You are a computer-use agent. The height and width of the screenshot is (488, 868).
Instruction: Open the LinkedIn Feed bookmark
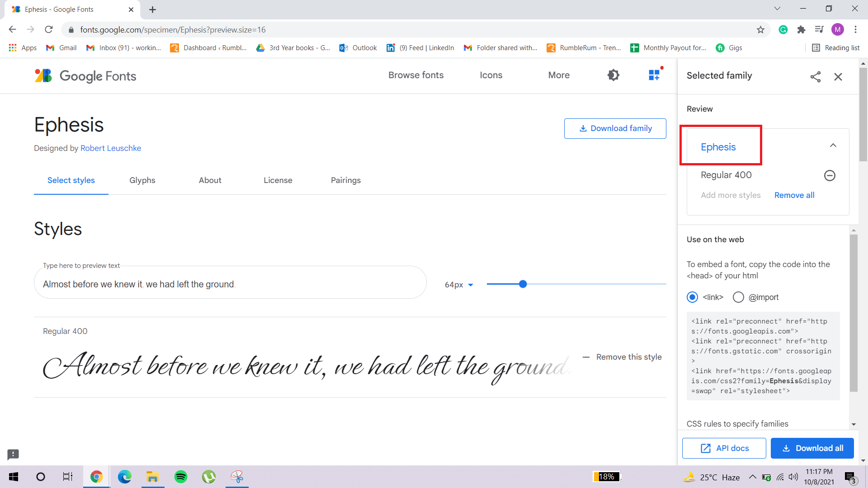click(420, 48)
